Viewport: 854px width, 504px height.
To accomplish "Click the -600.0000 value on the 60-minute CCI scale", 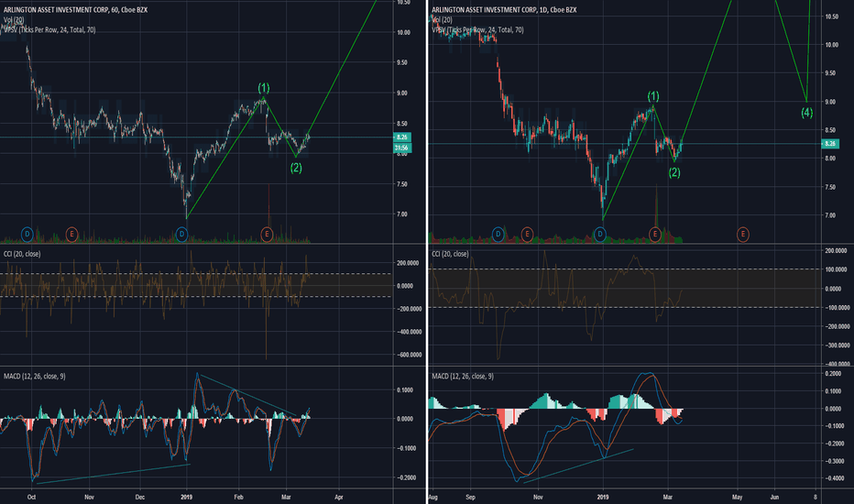I will point(409,355).
